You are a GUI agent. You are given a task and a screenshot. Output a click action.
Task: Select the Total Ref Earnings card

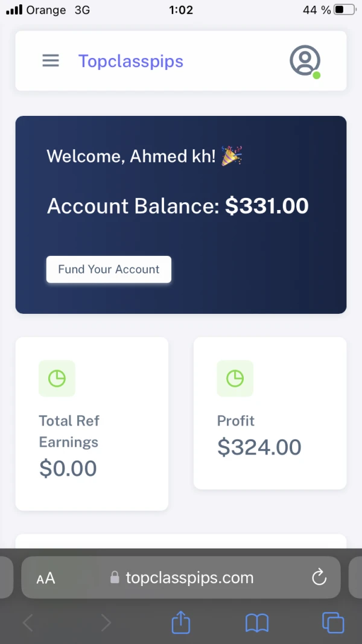coord(92,424)
